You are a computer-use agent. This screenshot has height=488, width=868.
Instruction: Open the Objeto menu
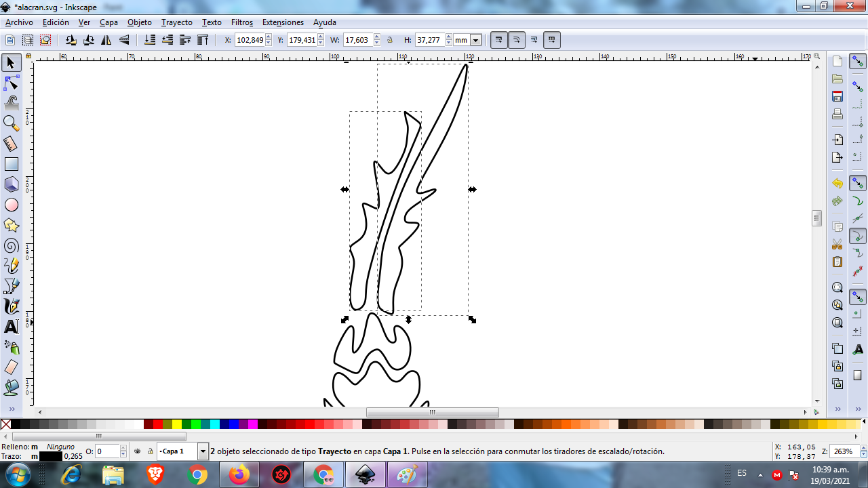tap(140, 22)
